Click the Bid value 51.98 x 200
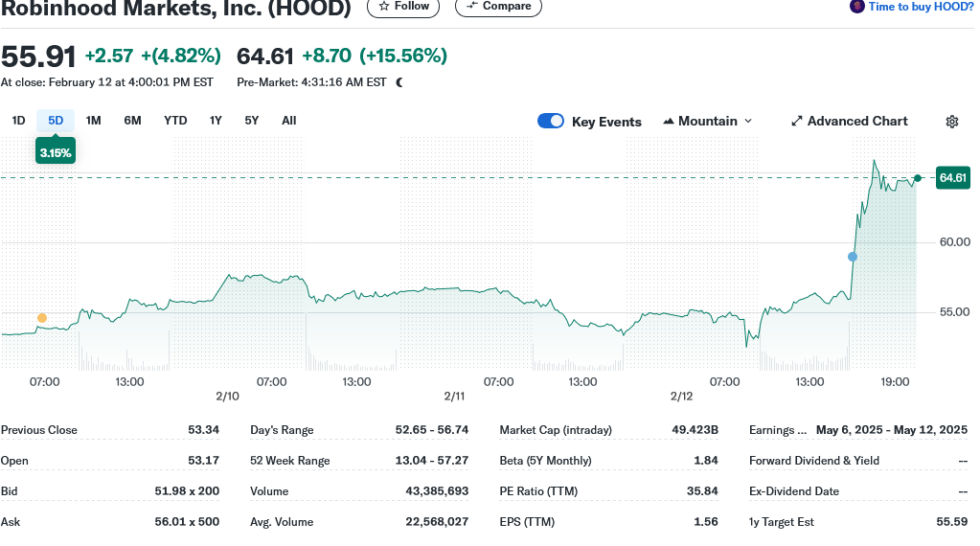This screenshot has height=546, width=980. click(x=187, y=491)
